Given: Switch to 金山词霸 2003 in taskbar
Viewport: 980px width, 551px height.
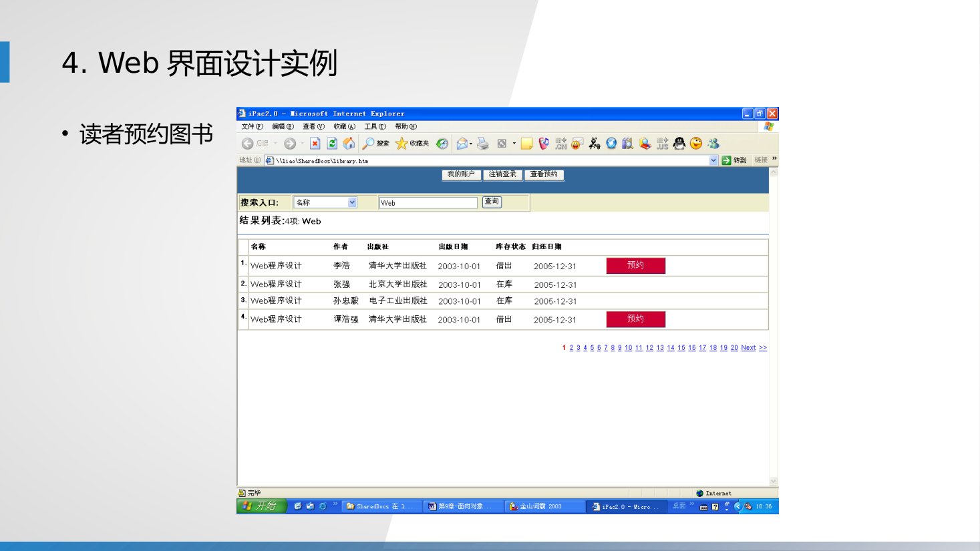Looking at the screenshot, I should point(544,506).
